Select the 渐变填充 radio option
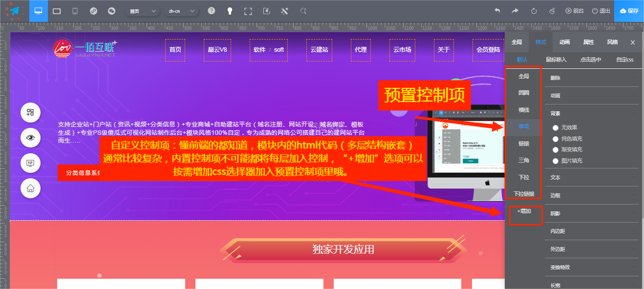This screenshot has width=644, height=289. (x=556, y=150)
